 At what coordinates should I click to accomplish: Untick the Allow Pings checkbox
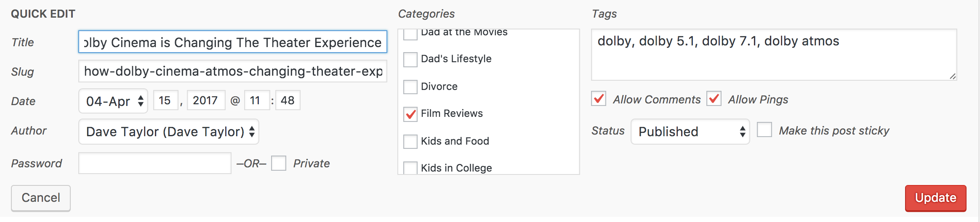tap(714, 99)
